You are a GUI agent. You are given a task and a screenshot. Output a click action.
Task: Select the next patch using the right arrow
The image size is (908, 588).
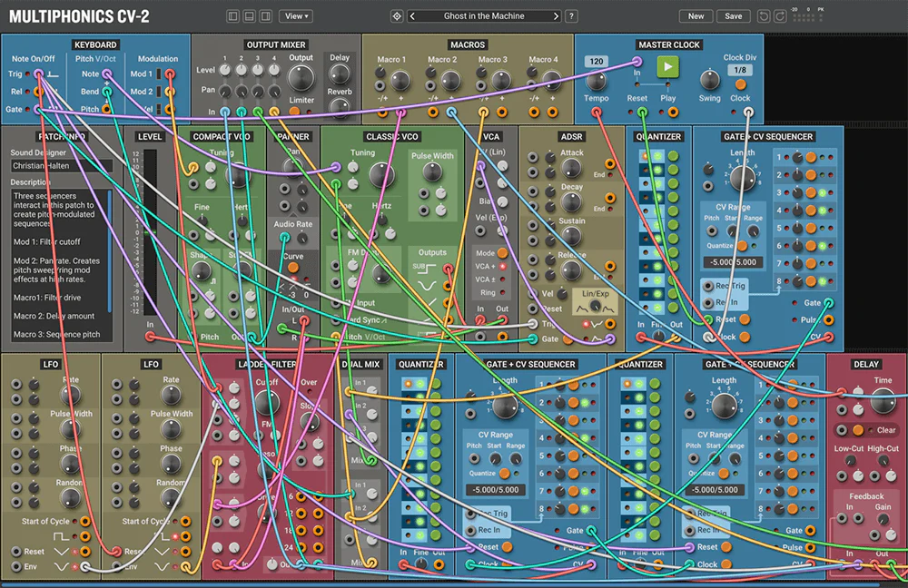tap(556, 15)
